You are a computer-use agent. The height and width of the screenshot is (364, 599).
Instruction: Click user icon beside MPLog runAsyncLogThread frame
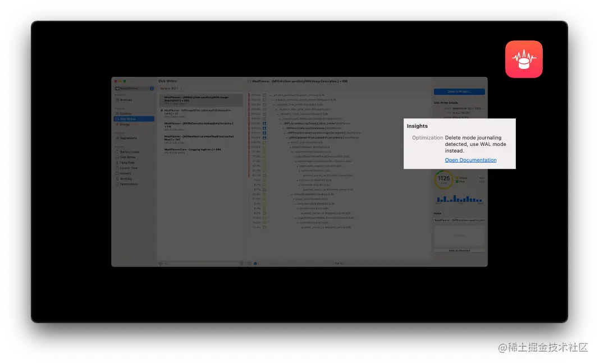coord(264,123)
